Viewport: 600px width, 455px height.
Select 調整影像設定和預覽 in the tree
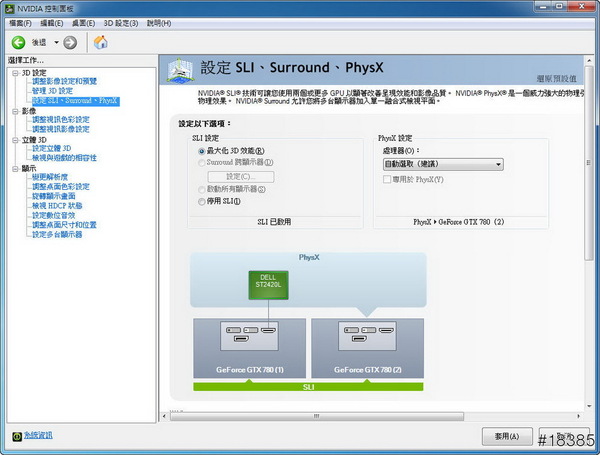click(x=64, y=81)
